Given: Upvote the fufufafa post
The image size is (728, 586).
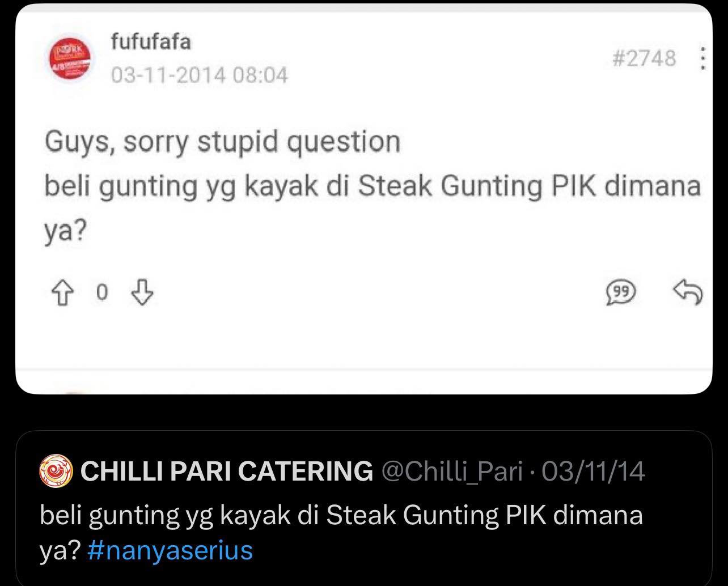Looking at the screenshot, I should coord(62,292).
